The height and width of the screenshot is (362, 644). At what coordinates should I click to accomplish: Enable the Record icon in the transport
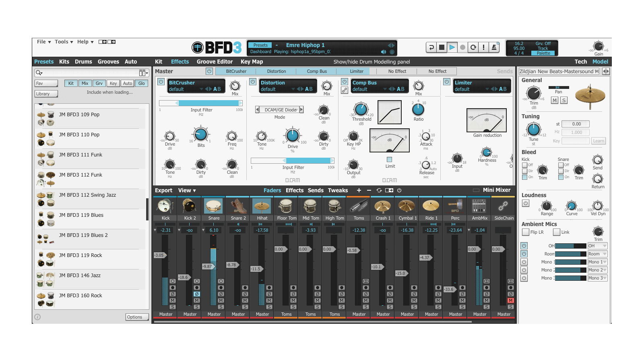pos(463,47)
